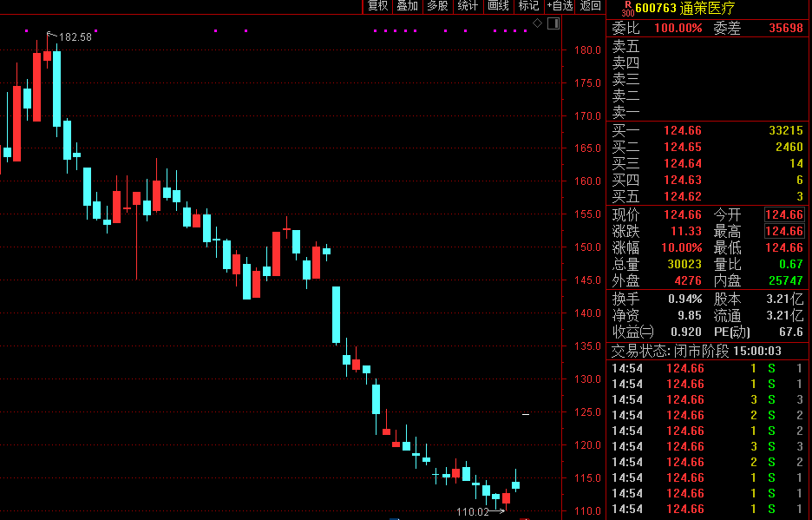
Task: Open the 多股 multi-stock view
Action: pyautogui.click(x=437, y=6)
